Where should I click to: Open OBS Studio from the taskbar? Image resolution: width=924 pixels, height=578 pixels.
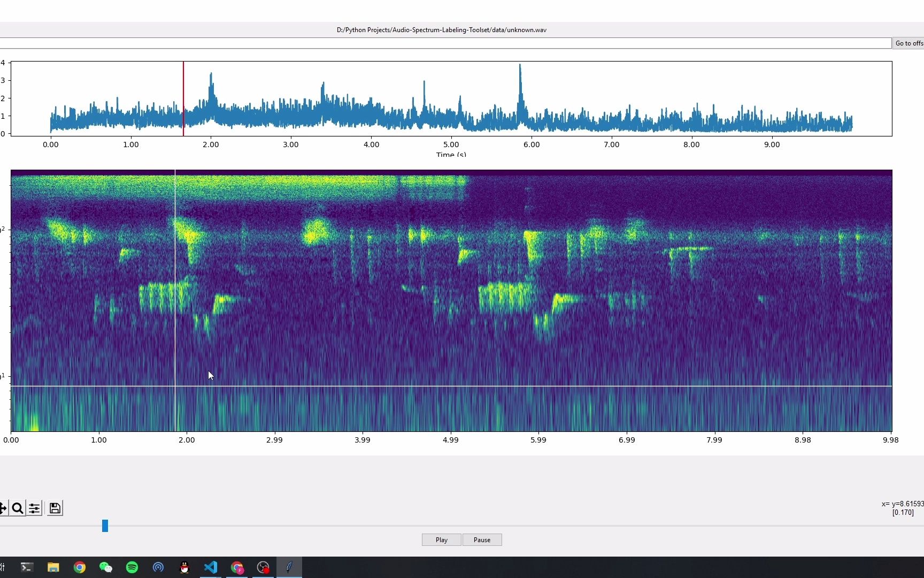tap(263, 567)
